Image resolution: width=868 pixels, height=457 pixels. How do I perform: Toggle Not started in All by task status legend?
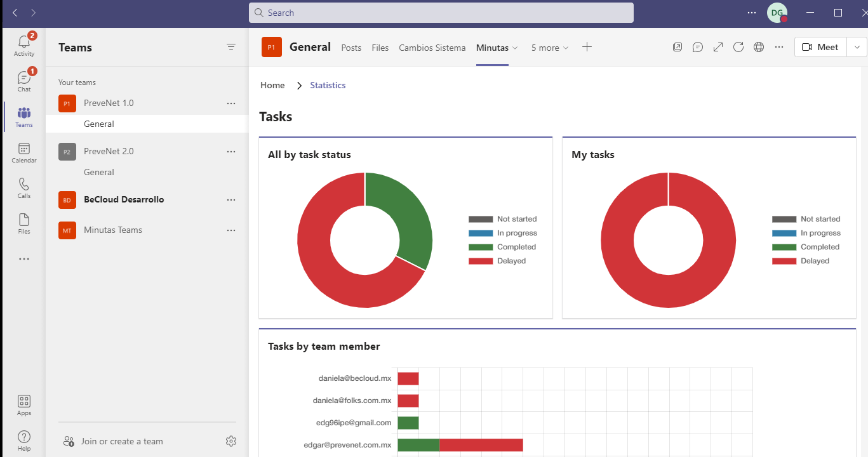[503, 219]
